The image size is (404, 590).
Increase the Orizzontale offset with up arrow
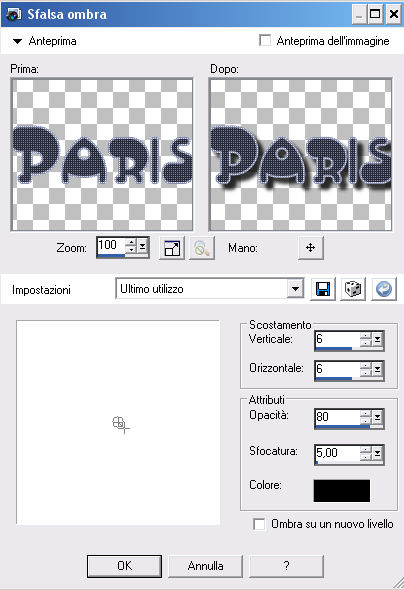point(366,365)
